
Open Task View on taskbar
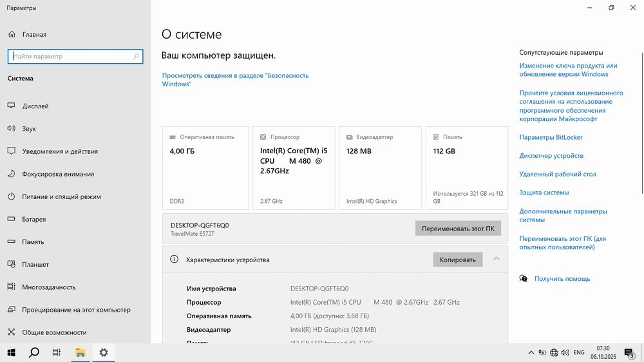tap(57, 352)
